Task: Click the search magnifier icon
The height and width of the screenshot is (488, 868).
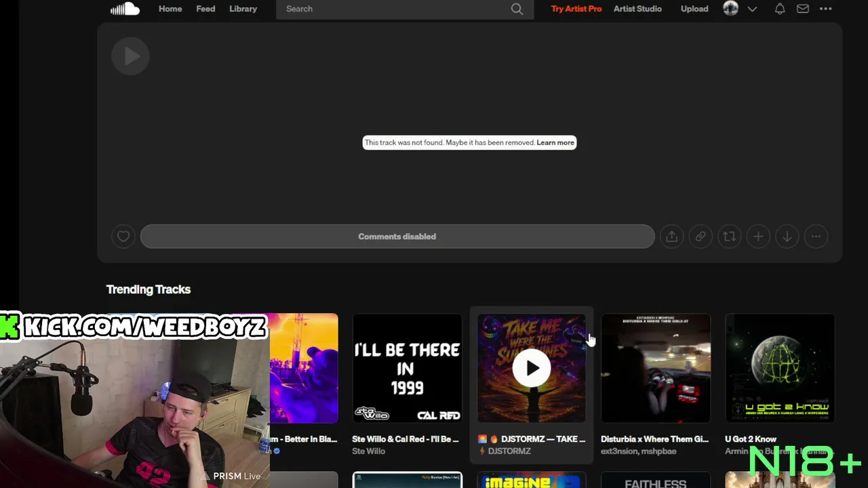Action: [517, 9]
